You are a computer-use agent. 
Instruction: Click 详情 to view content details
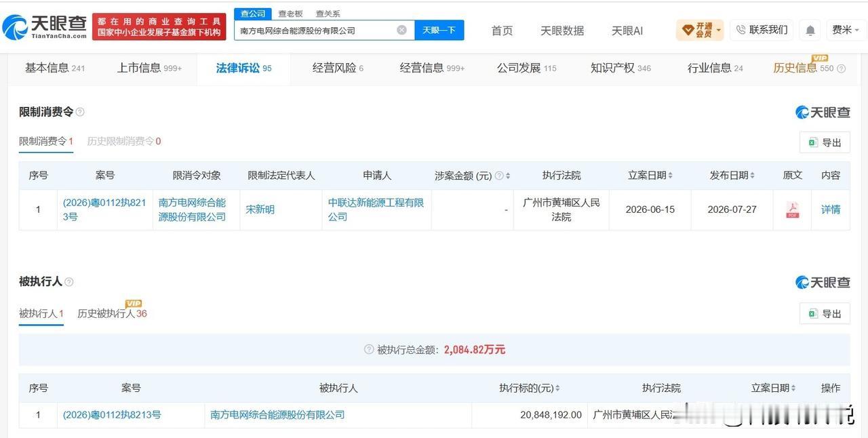(831, 210)
